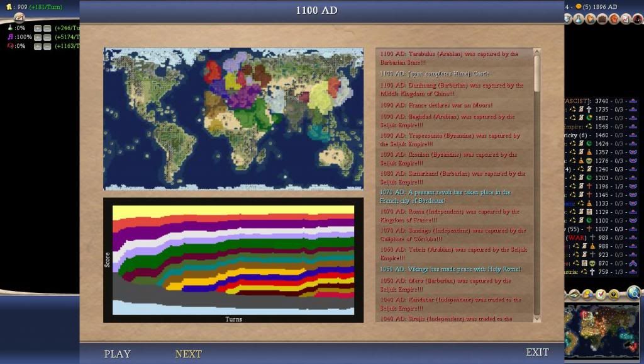The height and width of the screenshot is (364, 644).
Task: Select 'Roma (Independent) was captured' log entry
Action: click(454, 215)
